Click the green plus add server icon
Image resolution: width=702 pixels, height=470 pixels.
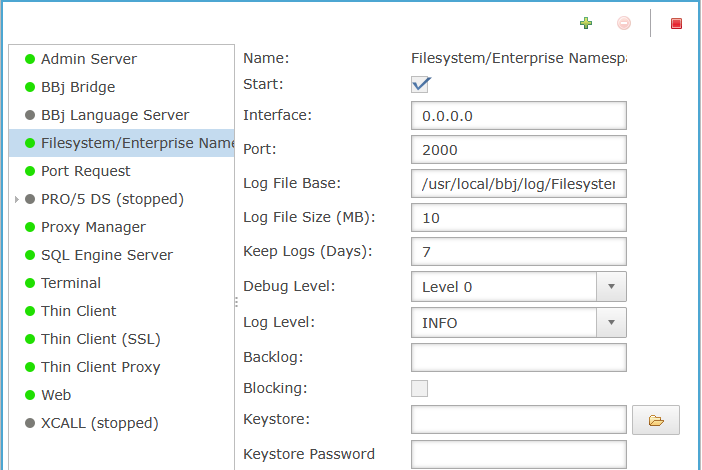(586, 23)
